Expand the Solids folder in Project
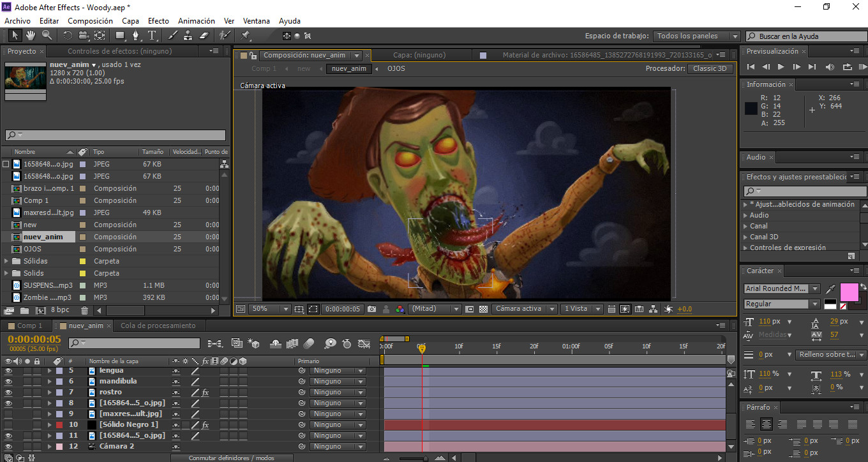Viewport: 868px width, 462px height. [x=7, y=273]
